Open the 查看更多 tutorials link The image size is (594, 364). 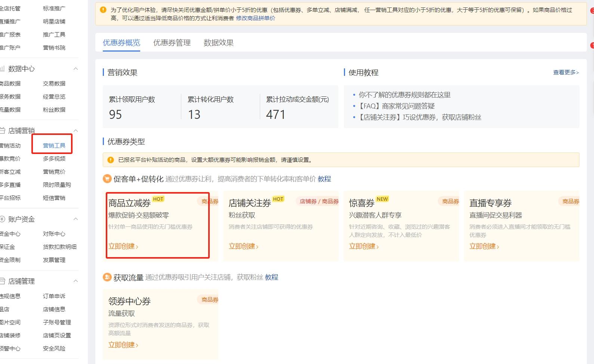(566, 73)
